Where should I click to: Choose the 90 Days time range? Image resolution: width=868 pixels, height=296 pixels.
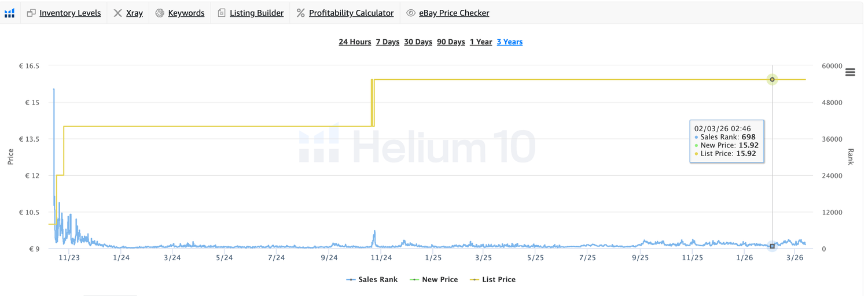(x=451, y=42)
